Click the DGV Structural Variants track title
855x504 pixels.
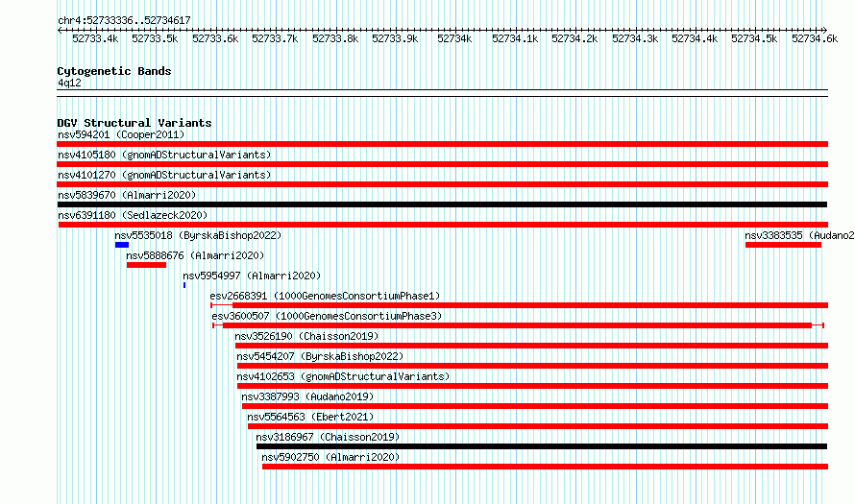[x=134, y=123]
